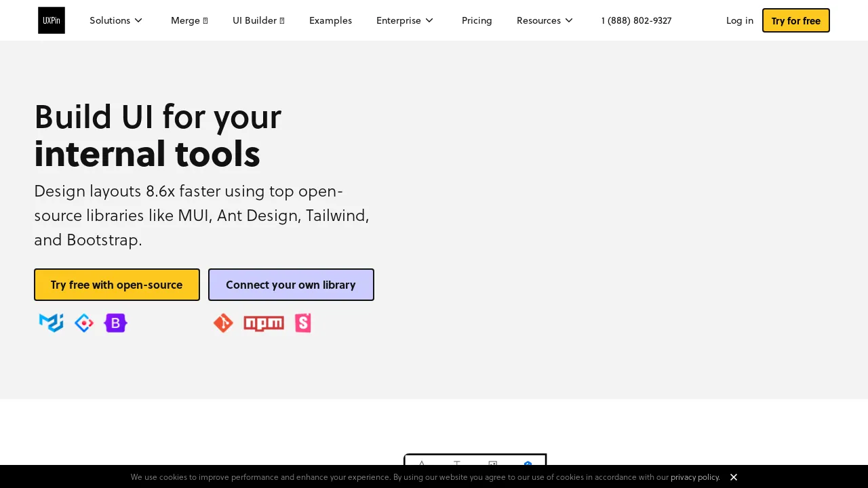This screenshot has height=488, width=868.
Task: Click the Log in link
Action: click(739, 20)
